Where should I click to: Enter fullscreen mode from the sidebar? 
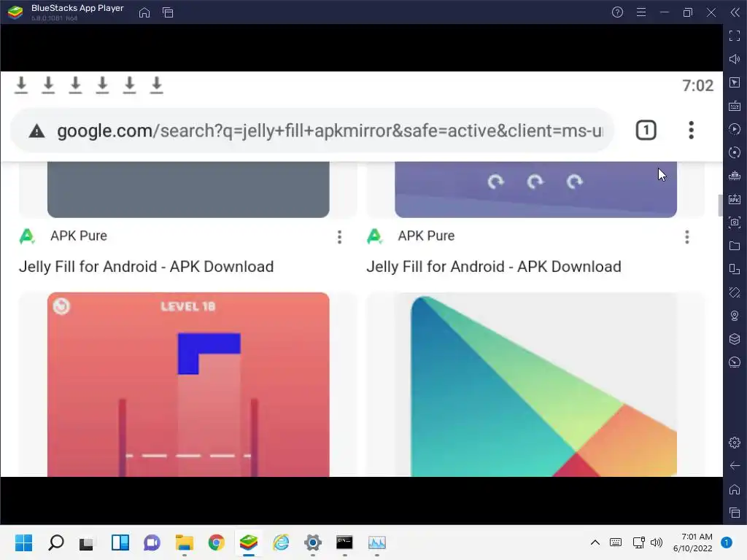735,36
